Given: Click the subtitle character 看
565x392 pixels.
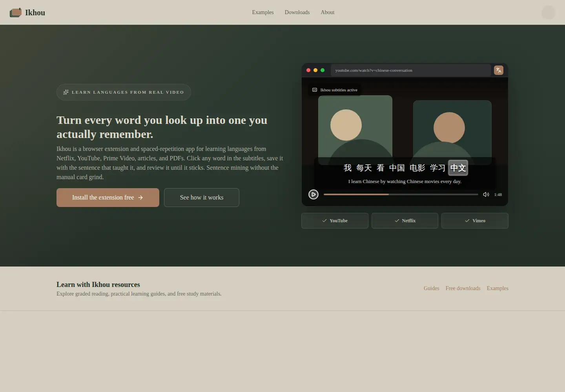Looking at the screenshot, I should (x=381, y=168).
